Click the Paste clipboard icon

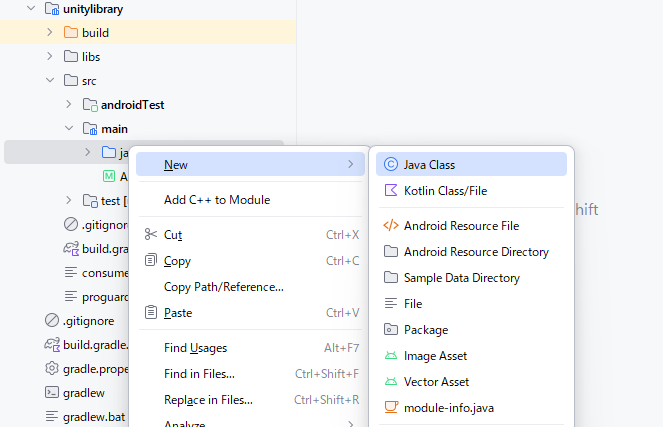point(151,313)
